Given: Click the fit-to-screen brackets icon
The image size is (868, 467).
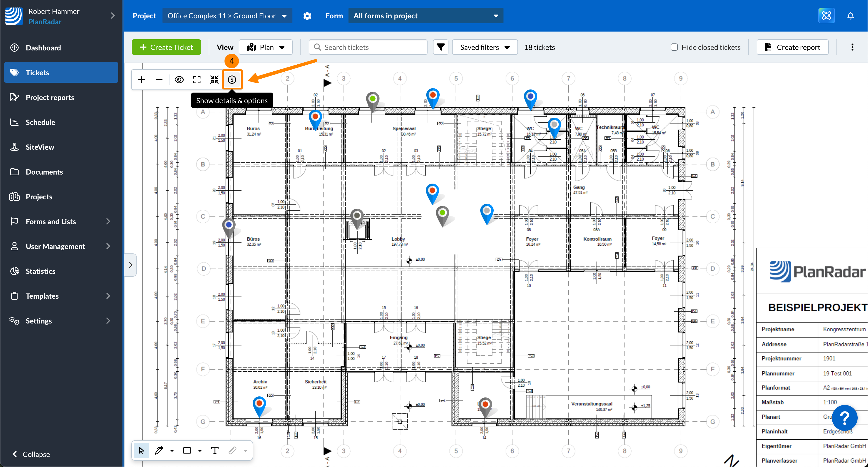Looking at the screenshot, I should pos(196,80).
